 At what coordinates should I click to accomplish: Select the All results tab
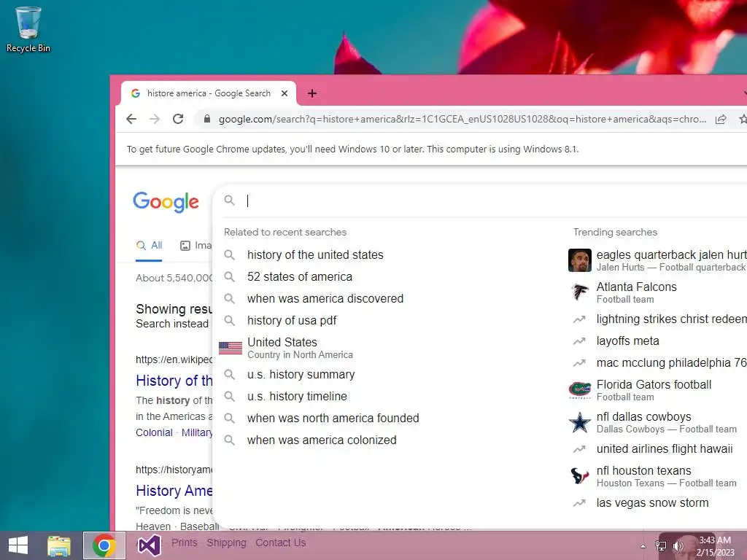[x=149, y=246]
